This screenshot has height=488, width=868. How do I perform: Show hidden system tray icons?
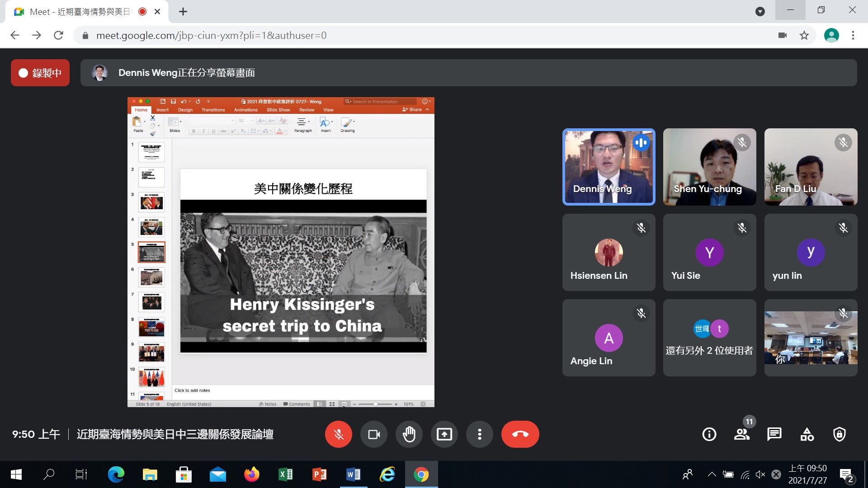point(712,474)
